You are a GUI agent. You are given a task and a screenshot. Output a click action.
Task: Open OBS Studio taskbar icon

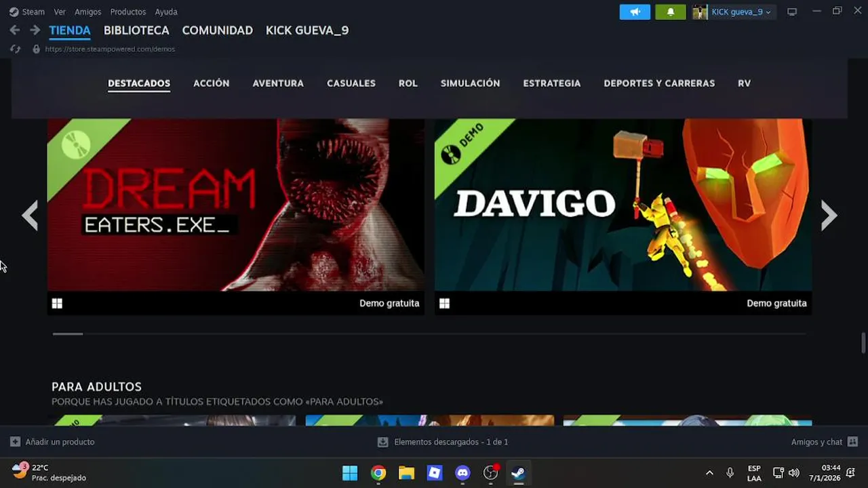491,473
